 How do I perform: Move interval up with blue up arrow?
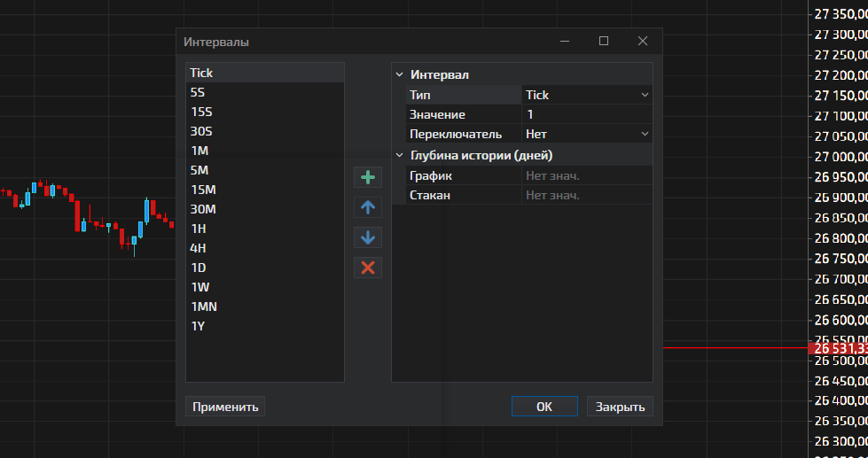[368, 208]
